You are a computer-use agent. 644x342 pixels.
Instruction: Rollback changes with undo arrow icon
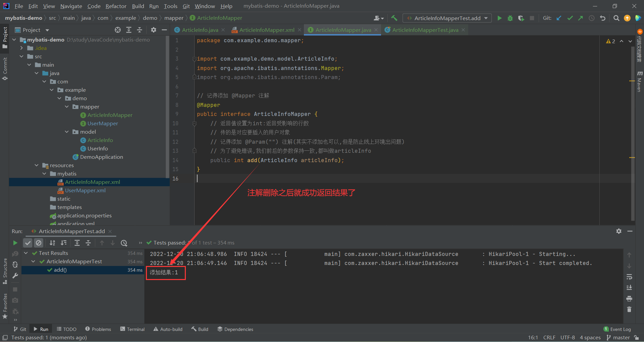click(x=603, y=18)
